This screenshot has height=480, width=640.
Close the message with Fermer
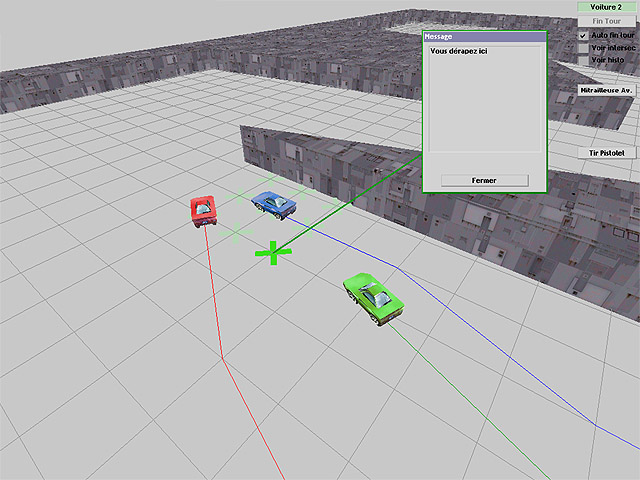click(484, 180)
